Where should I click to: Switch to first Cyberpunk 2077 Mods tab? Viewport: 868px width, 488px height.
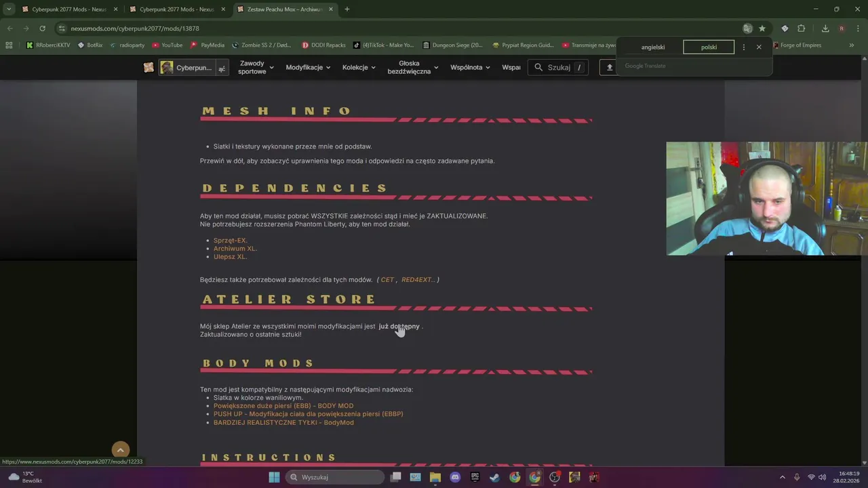pyautogui.click(x=68, y=9)
